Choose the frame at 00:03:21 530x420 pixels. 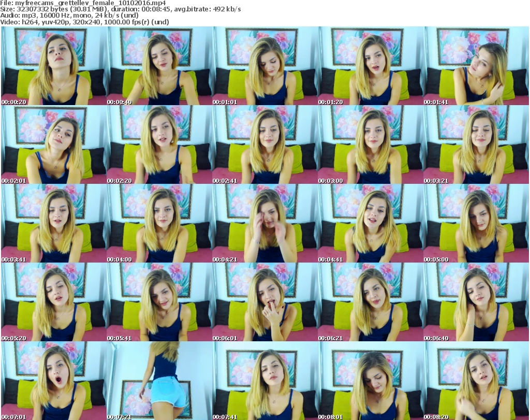[x=476, y=144]
